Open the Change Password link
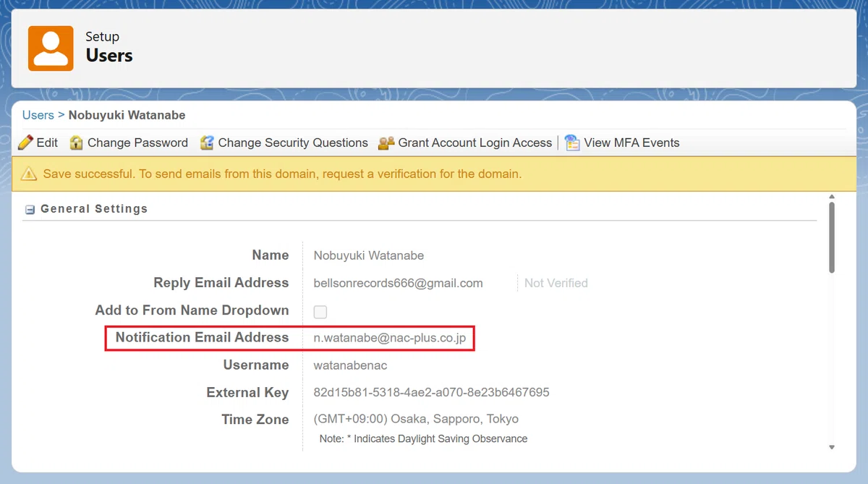The height and width of the screenshot is (484, 868). pyautogui.click(x=137, y=143)
